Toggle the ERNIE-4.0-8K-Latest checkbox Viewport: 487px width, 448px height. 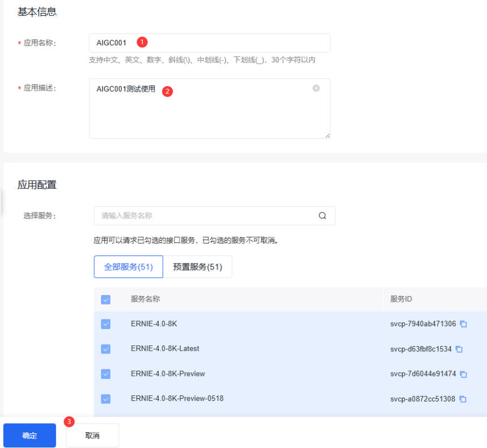[x=105, y=349]
